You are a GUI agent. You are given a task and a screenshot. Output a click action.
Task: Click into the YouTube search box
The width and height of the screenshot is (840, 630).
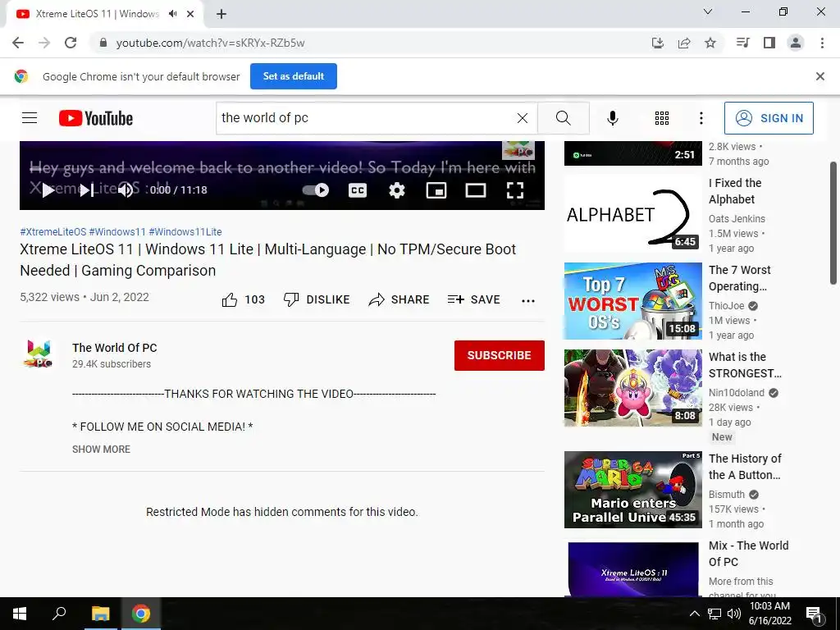pos(364,118)
